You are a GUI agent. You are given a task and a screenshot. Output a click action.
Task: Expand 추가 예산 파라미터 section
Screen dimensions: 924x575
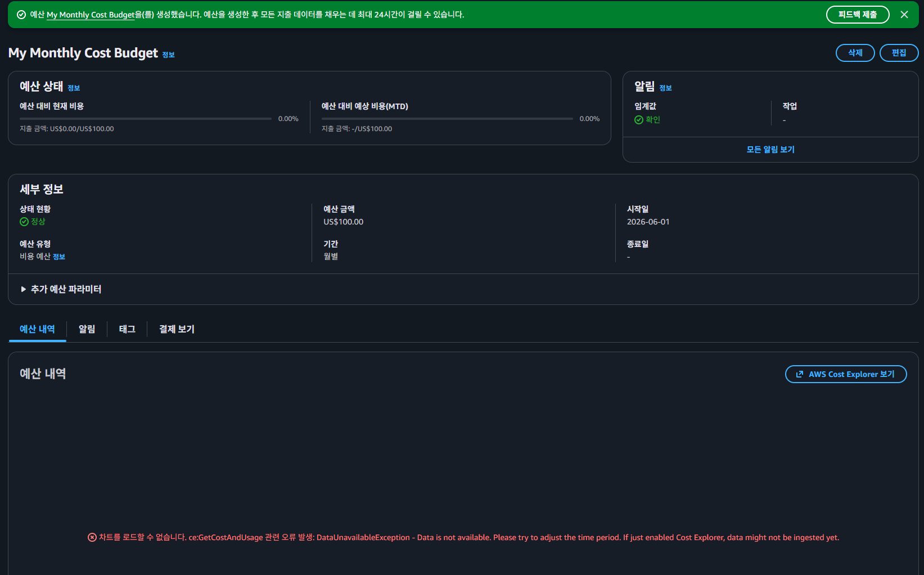pyautogui.click(x=61, y=289)
